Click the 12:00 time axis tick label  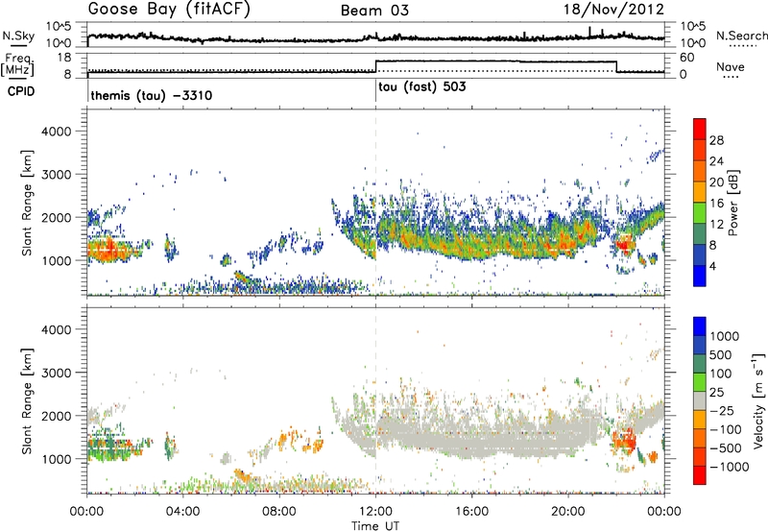point(375,512)
